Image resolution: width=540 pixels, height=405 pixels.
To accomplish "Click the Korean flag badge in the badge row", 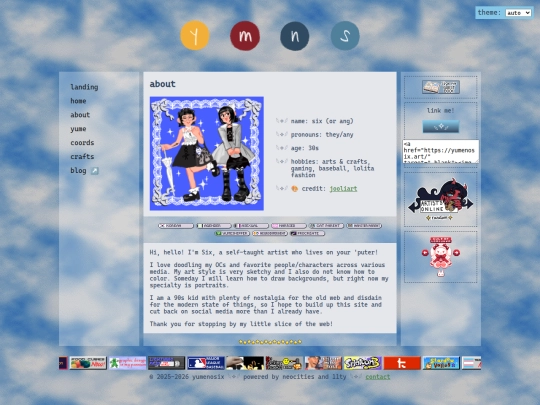I will [x=176, y=226].
